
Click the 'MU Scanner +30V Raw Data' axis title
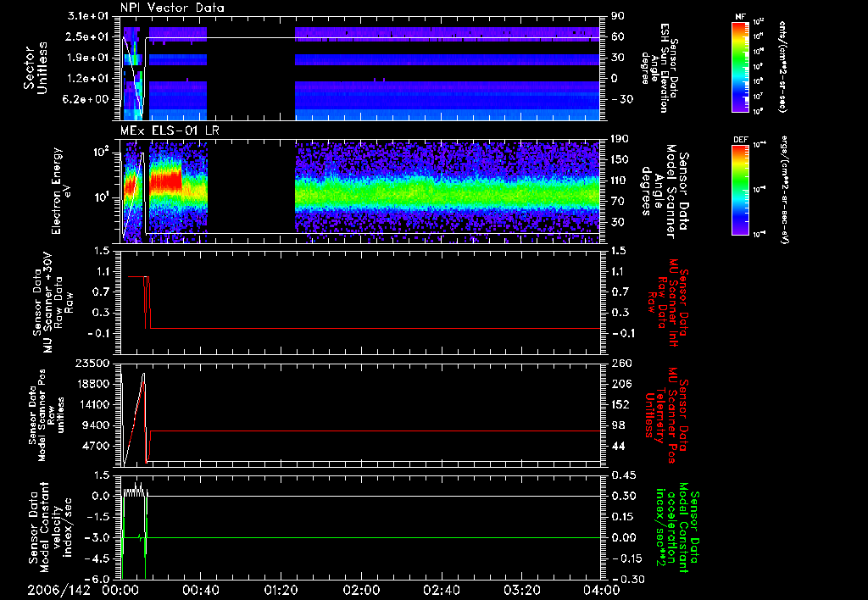coord(52,303)
